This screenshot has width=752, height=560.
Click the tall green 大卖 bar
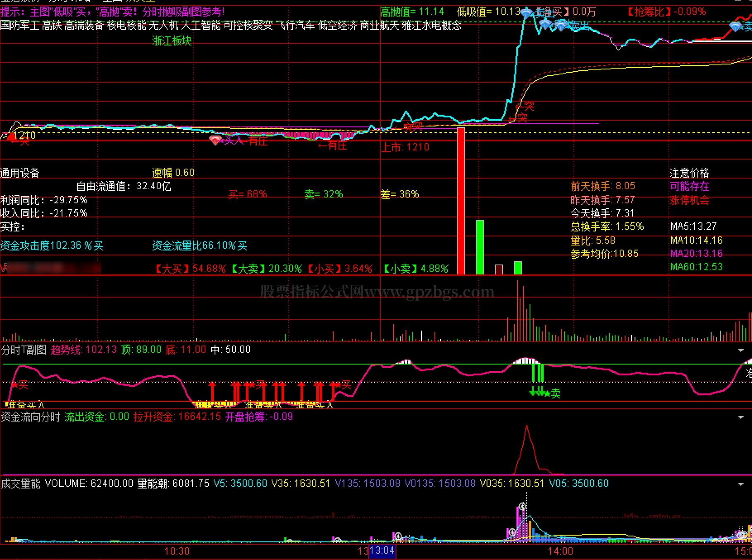(480, 247)
